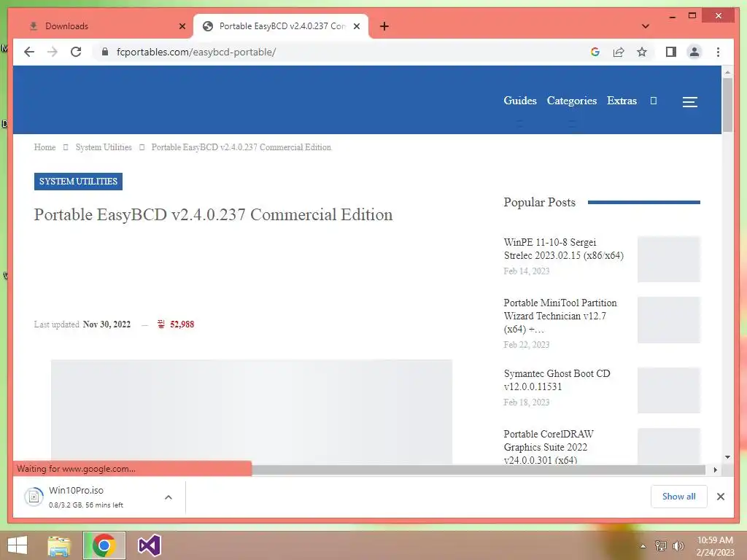Screen dimensions: 747x560
Task: Open the tab search chevron in title bar
Action: (645, 26)
